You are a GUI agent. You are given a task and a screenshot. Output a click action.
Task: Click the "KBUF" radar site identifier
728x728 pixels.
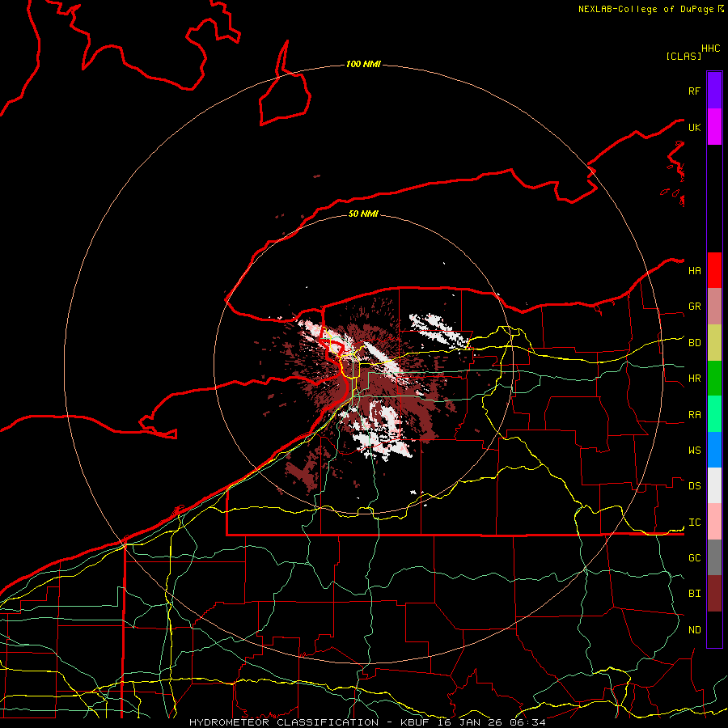pos(415,722)
